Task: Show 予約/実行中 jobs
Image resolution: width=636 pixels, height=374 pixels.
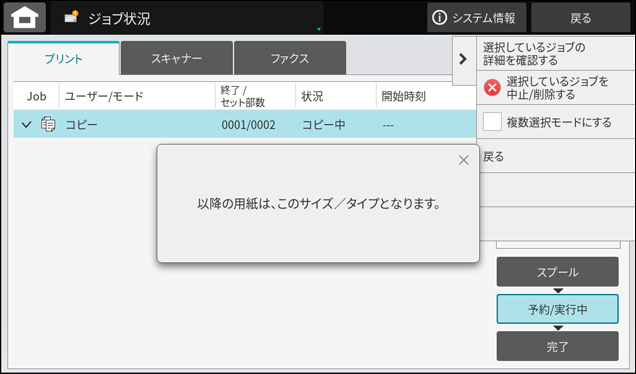Action: click(557, 309)
